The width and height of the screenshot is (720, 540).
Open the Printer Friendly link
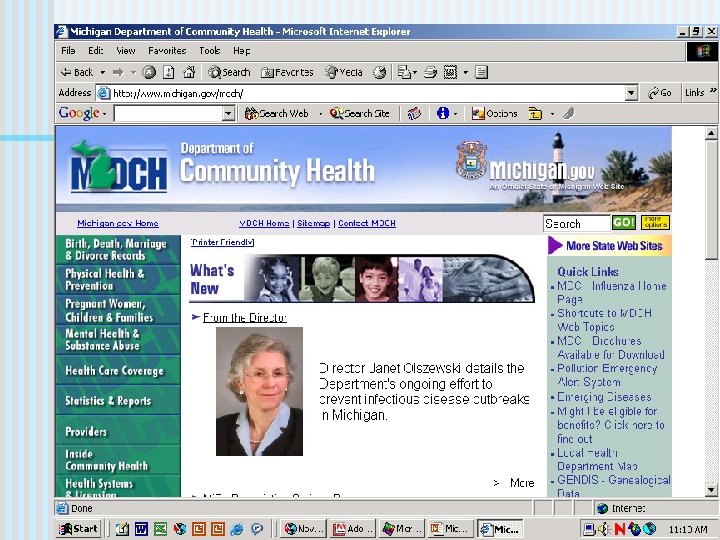[x=222, y=242]
